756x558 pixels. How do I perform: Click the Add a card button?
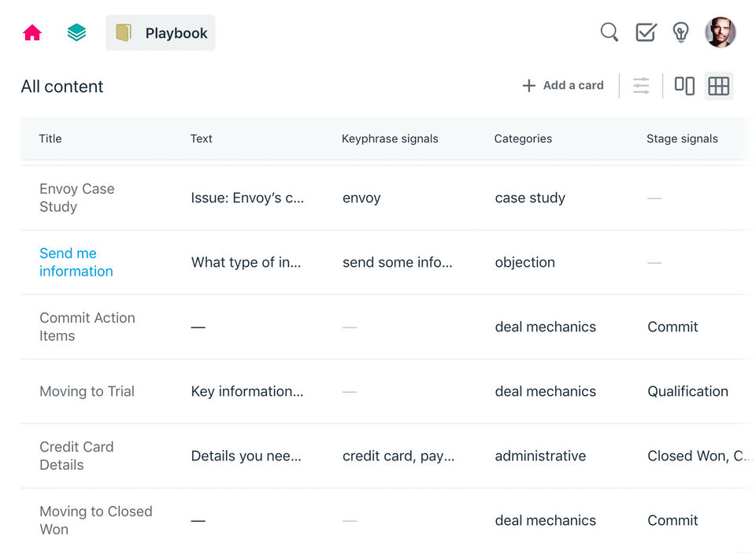coord(563,86)
